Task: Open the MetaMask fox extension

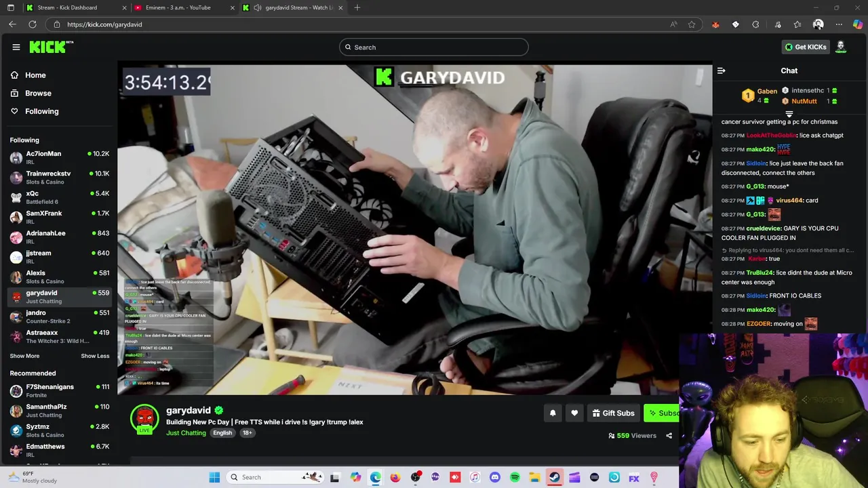Action: 715,24
